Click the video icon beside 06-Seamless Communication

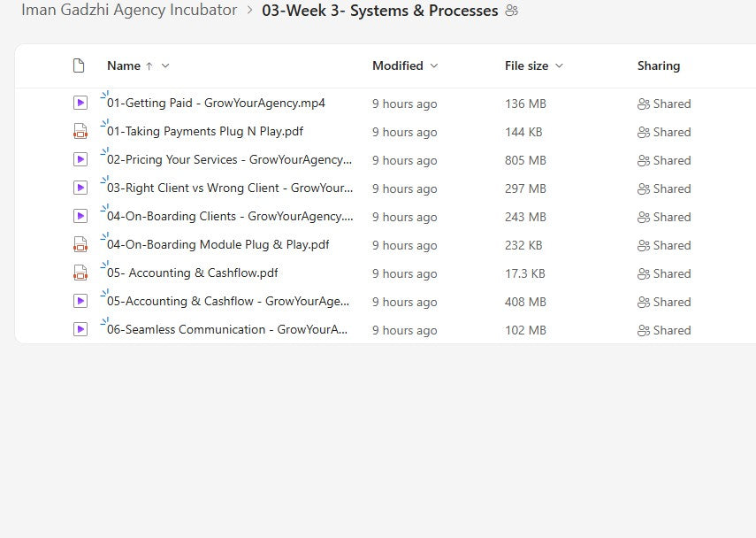tap(80, 330)
